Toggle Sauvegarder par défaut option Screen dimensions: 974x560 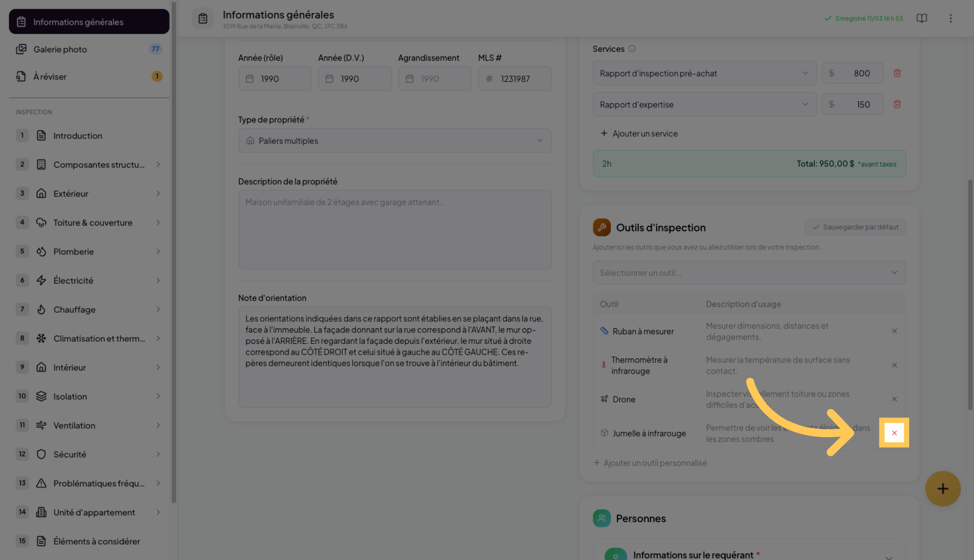click(x=855, y=227)
